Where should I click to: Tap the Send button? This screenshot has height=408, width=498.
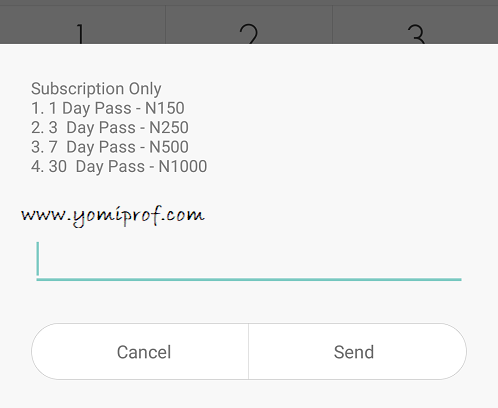point(357,351)
